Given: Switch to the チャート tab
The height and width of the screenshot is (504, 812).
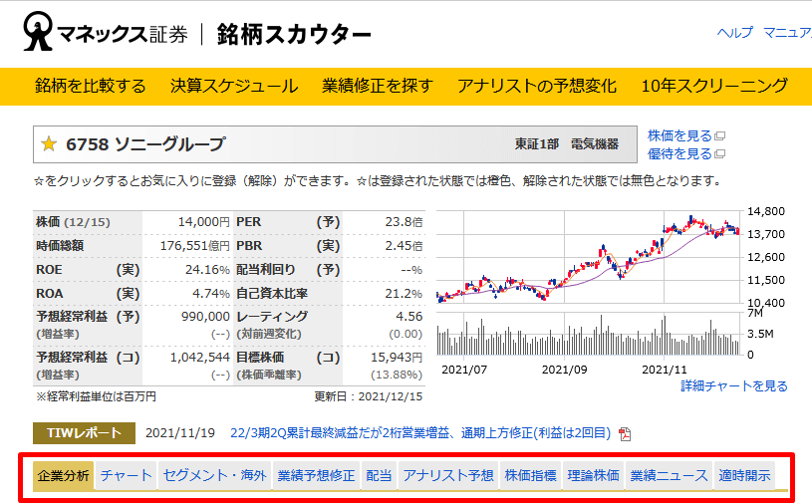Looking at the screenshot, I should coord(127,475).
